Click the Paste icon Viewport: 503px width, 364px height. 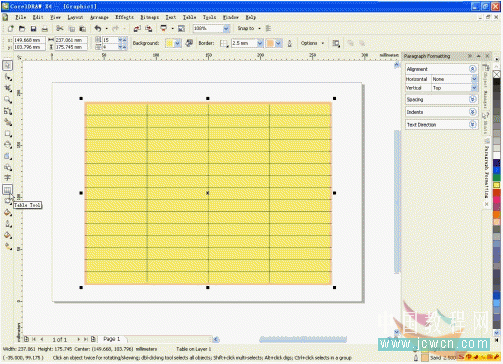(x=82, y=29)
